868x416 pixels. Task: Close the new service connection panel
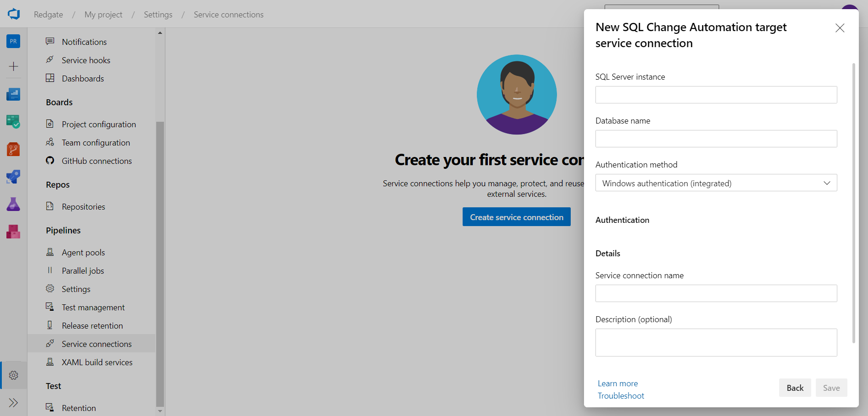tap(840, 28)
